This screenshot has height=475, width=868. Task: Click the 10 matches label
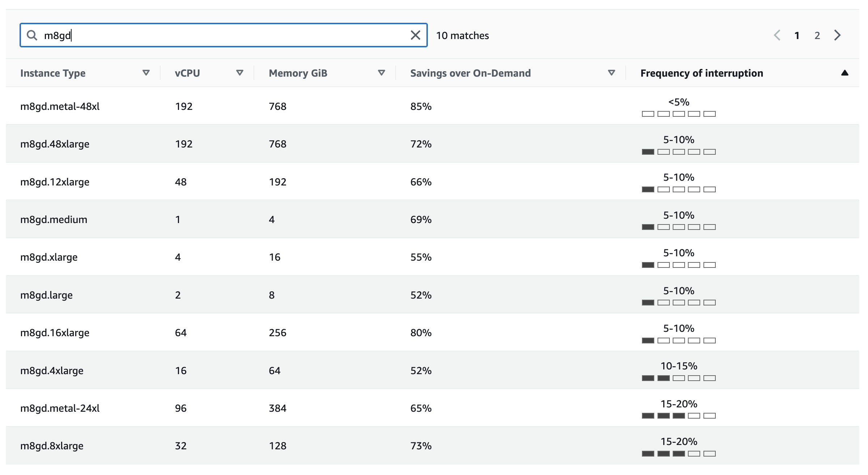(x=462, y=35)
